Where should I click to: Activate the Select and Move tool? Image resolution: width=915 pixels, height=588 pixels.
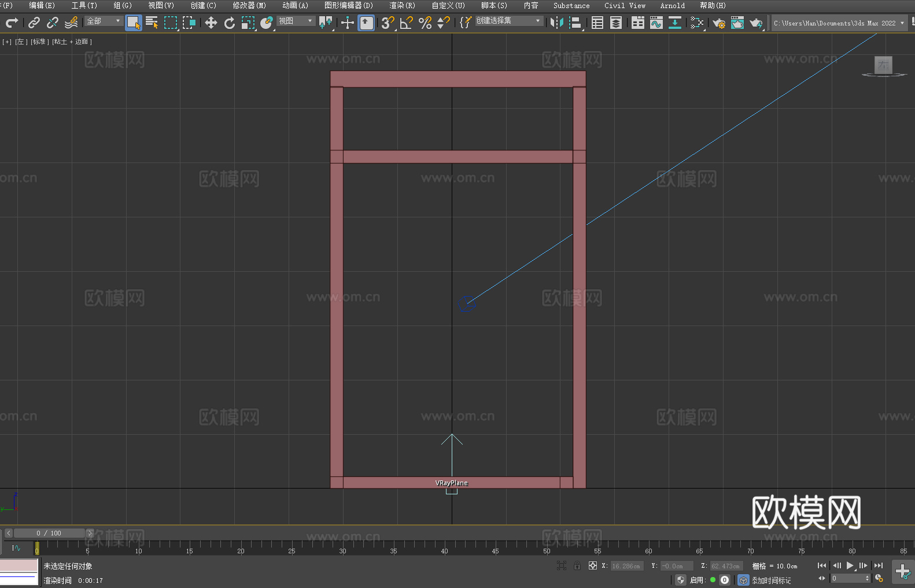pyautogui.click(x=211, y=23)
